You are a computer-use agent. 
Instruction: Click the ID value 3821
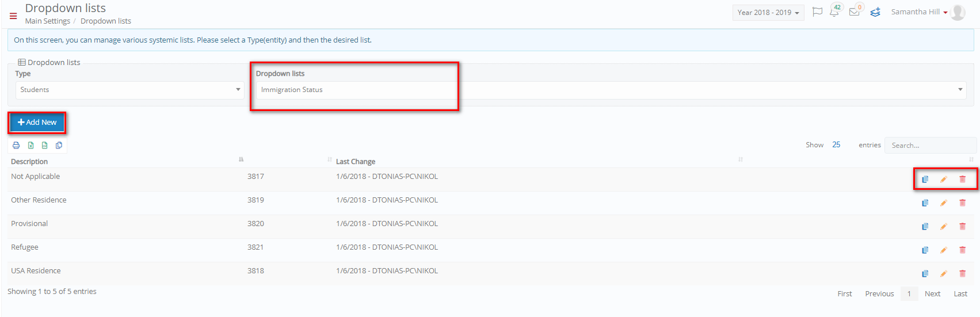point(256,247)
